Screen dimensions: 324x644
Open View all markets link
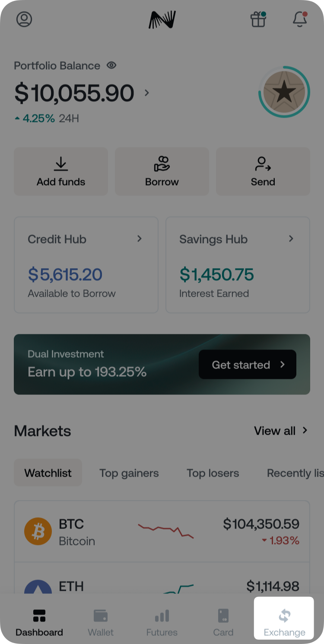(281, 431)
